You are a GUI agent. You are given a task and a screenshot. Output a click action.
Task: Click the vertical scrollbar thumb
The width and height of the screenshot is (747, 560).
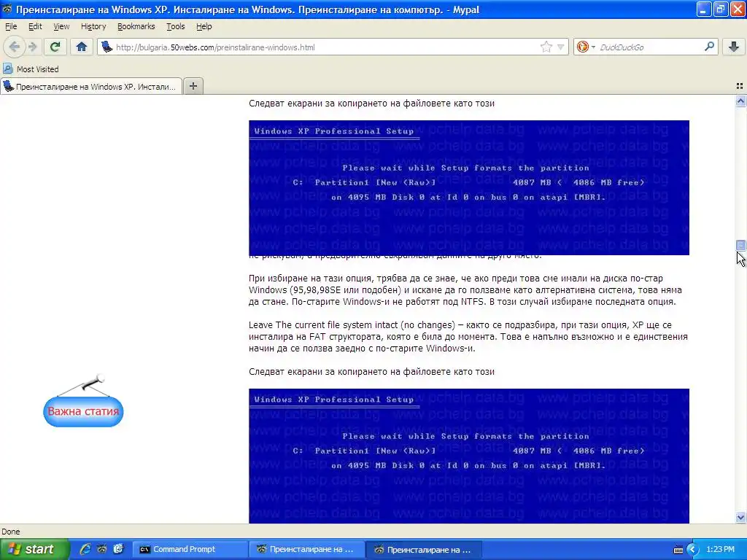point(740,245)
